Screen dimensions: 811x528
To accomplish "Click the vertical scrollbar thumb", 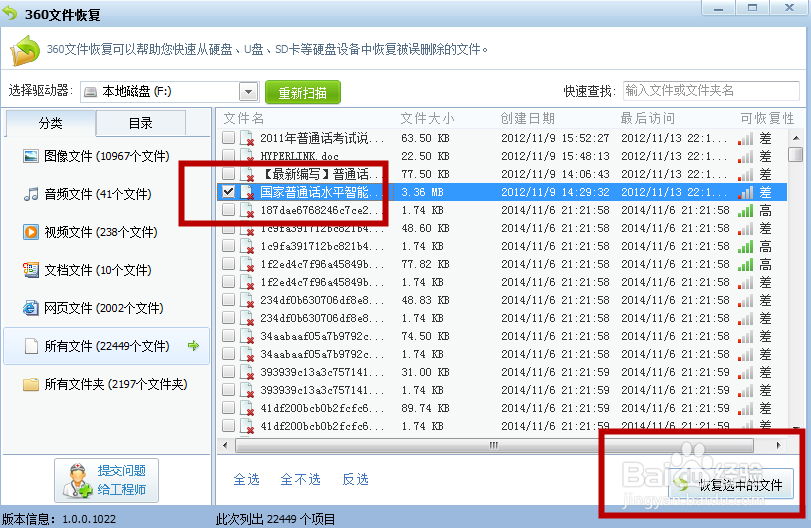I will [x=795, y=155].
